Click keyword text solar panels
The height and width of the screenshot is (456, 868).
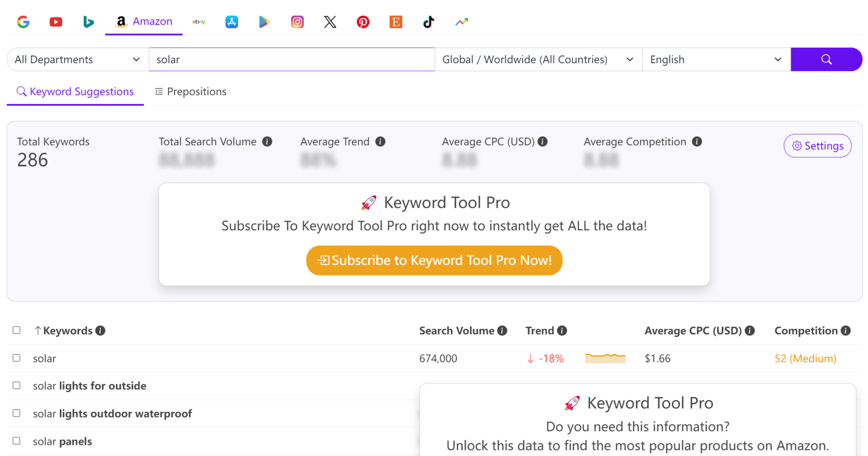pyautogui.click(x=62, y=441)
